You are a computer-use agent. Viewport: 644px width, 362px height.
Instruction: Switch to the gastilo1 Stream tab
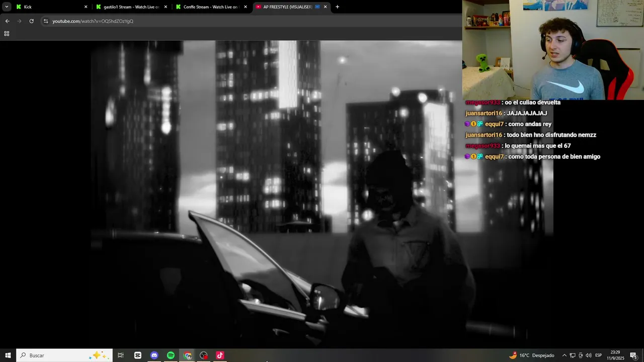tap(131, 7)
